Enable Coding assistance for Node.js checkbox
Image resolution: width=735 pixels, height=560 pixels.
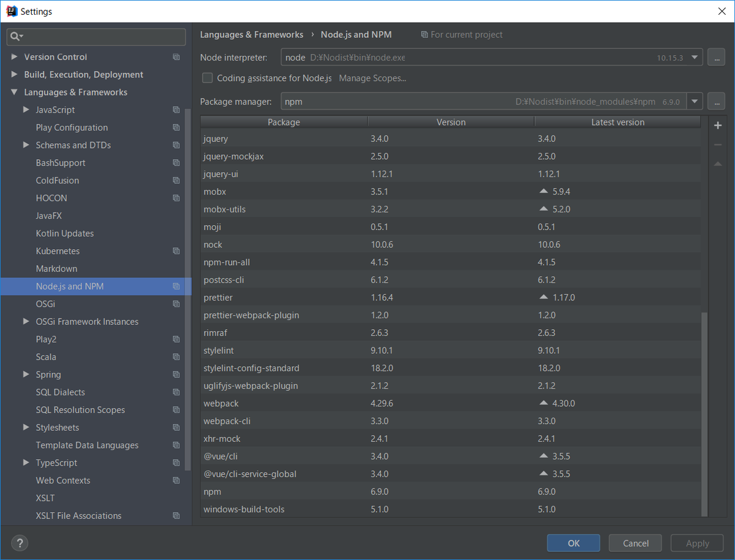point(207,78)
